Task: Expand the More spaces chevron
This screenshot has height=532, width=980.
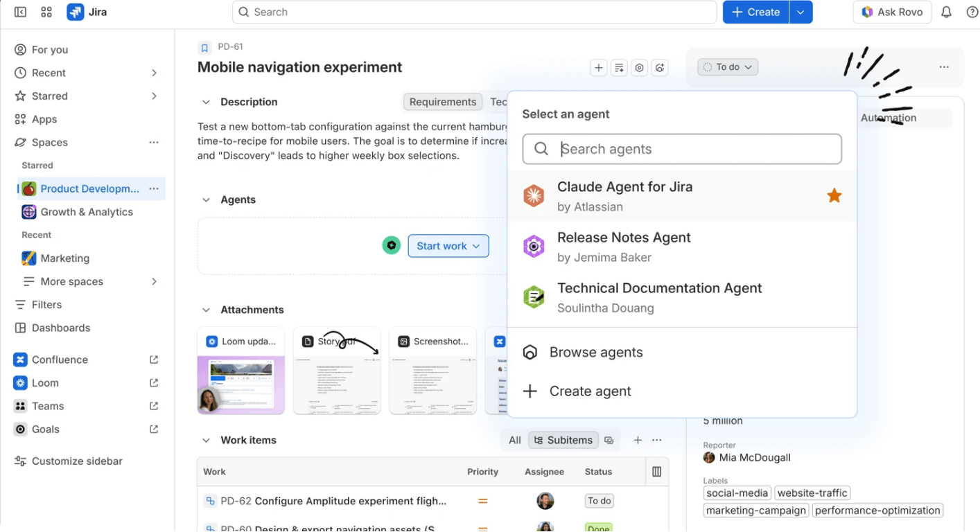Action: [154, 281]
